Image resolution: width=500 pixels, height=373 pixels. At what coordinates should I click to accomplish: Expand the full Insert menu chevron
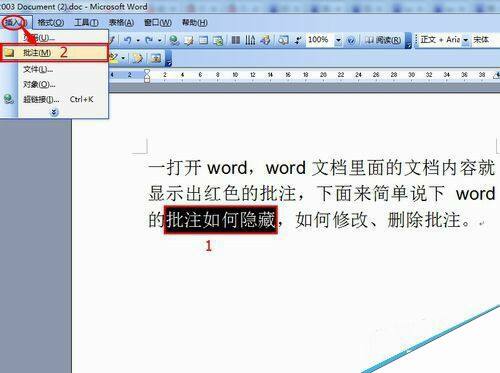click(54, 112)
